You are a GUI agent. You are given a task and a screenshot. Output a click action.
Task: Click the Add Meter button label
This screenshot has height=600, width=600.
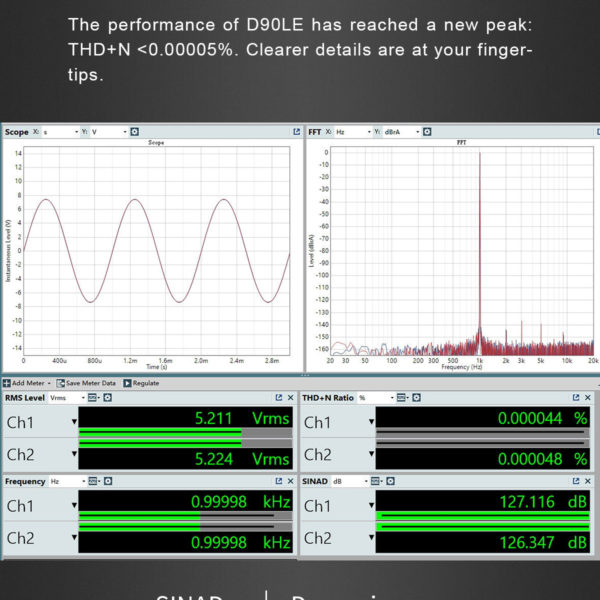28,383
